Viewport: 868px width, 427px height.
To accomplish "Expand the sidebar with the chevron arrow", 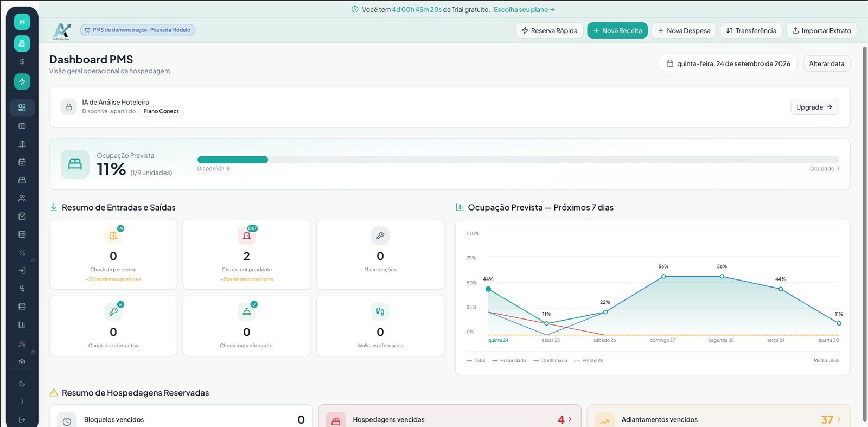I will click(x=22, y=401).
